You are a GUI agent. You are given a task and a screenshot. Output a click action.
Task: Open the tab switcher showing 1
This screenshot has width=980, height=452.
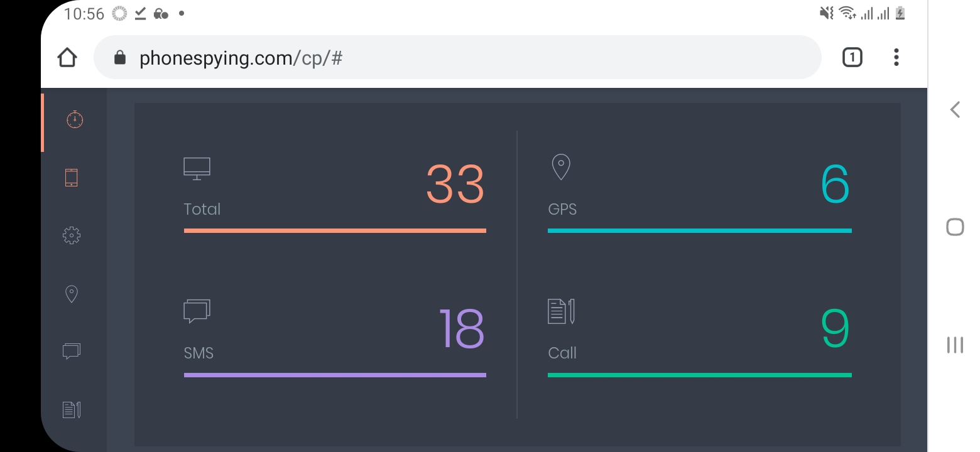pyautogui.click(x=852, y=58)
